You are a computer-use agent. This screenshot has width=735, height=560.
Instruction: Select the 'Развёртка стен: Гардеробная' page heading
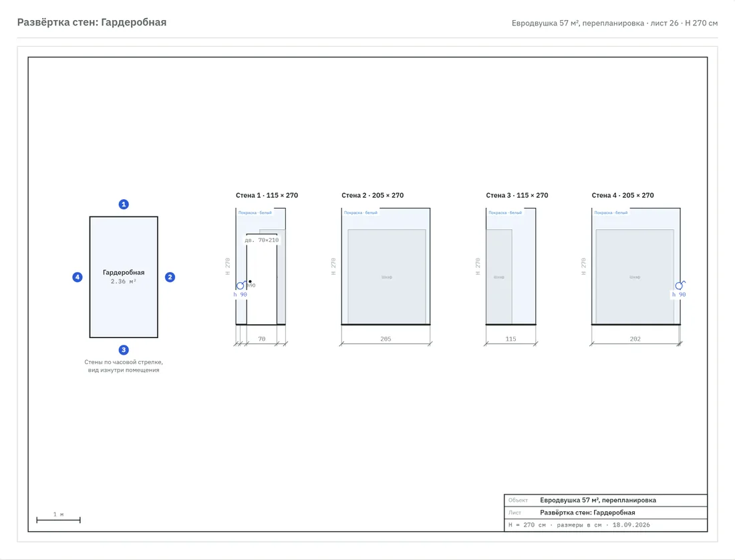tap(92, 22)
